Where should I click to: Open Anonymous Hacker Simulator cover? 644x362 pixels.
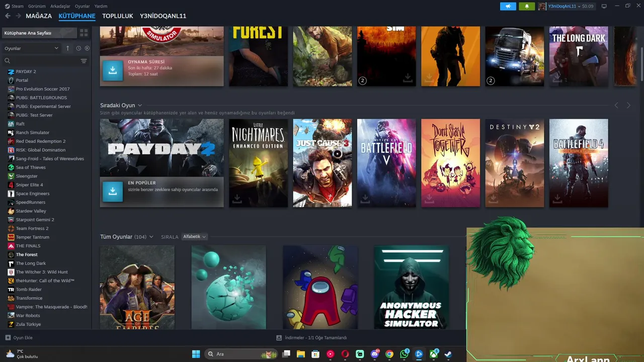pyautogui.click(x=411, y=287)
